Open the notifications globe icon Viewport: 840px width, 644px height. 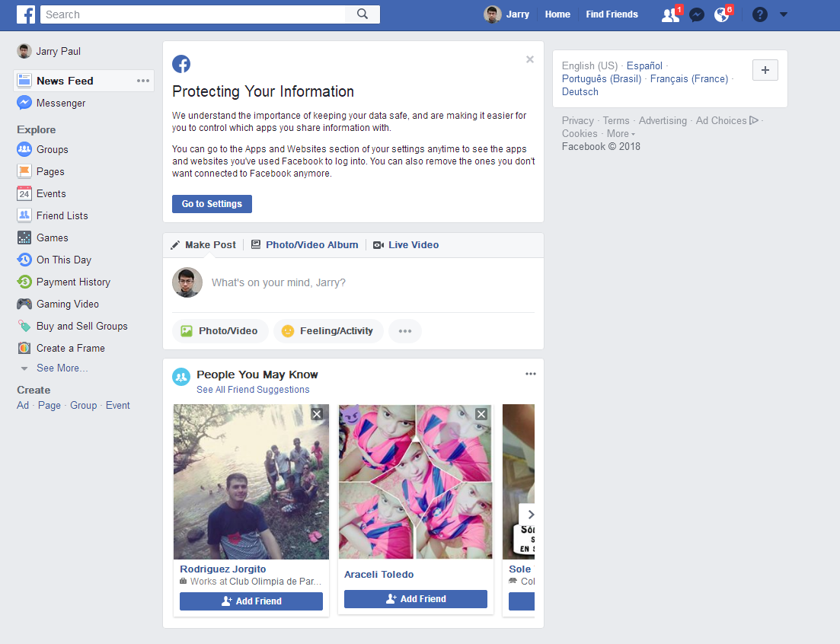pos(722,14)
